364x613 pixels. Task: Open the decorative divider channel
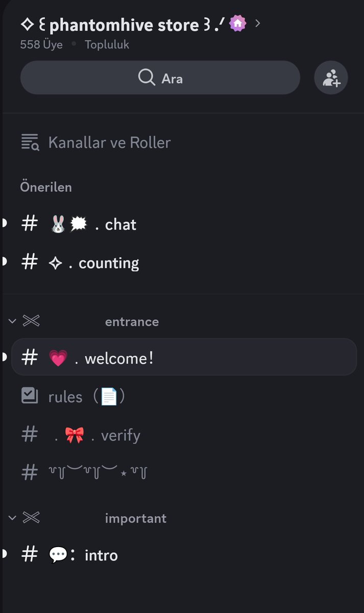coord(184,473)
